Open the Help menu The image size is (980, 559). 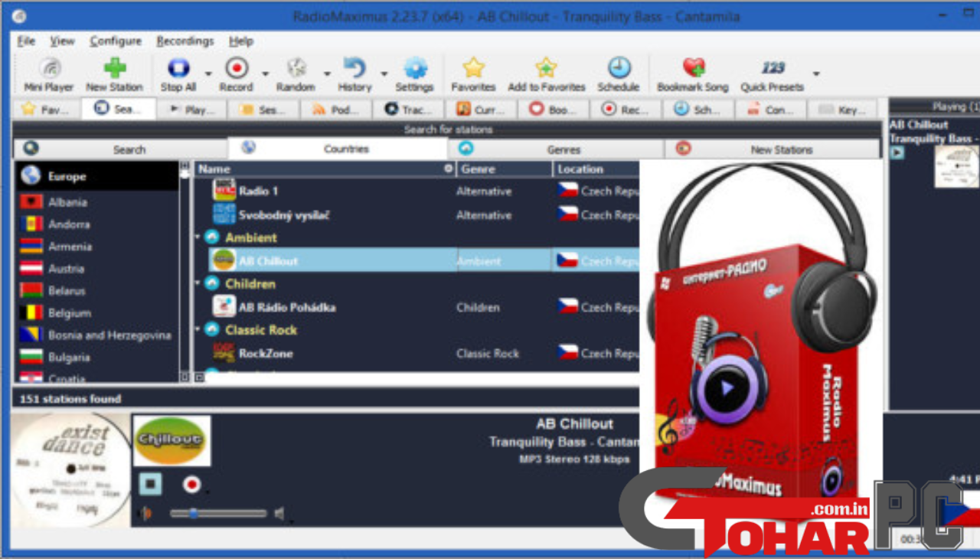pos(241,41)
